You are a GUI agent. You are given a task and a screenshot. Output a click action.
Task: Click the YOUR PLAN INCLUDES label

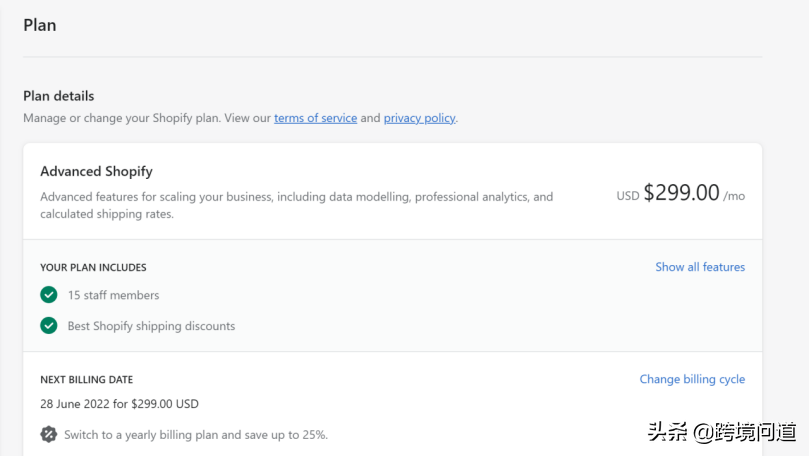coord(93,268)
